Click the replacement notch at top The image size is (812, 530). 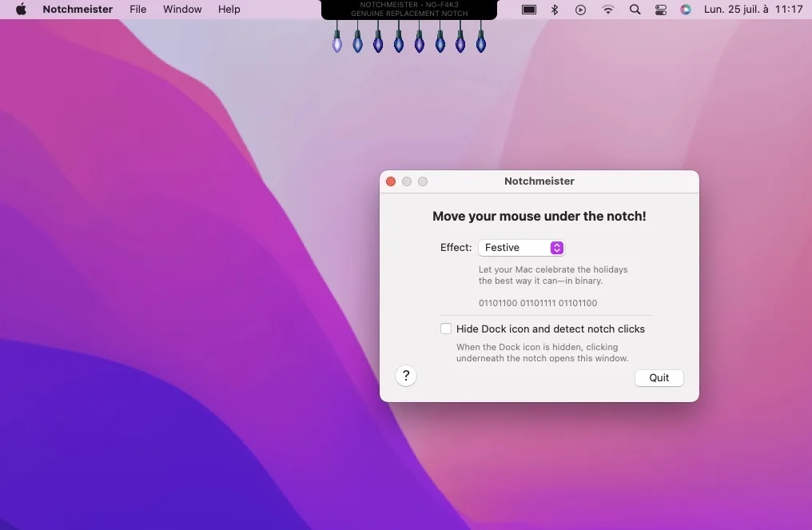[x=409, y=10]
